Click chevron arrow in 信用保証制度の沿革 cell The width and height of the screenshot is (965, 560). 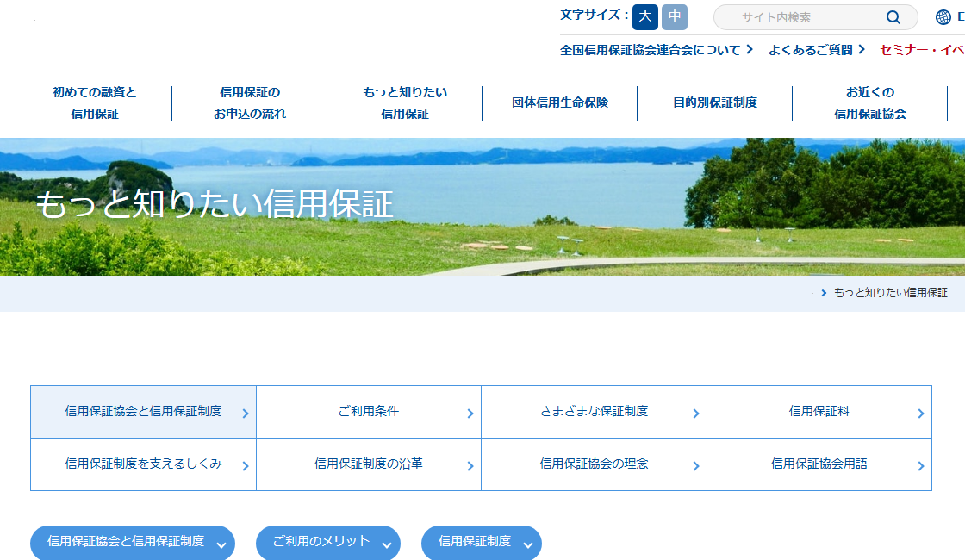[x=470, y=466]
